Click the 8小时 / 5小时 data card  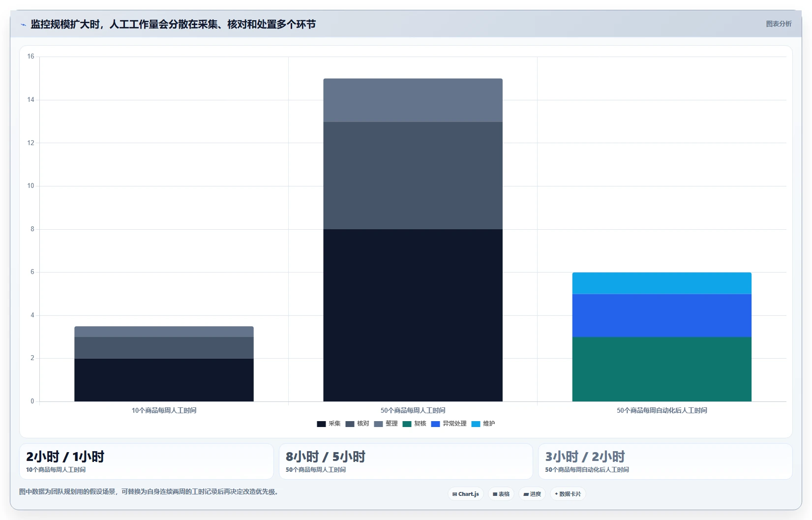[x=406, y=461]
